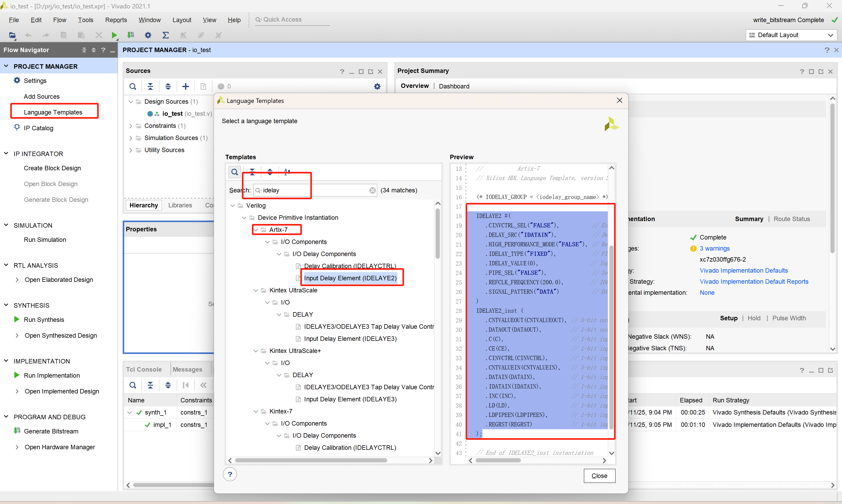Open toolbar Settings gear icon
The height and width of the screenshot is (504, 842).
[x=148, y=35]
